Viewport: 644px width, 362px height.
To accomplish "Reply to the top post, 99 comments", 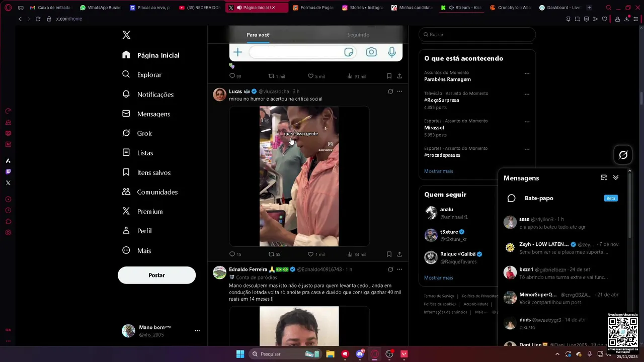I will coord(235,76).
